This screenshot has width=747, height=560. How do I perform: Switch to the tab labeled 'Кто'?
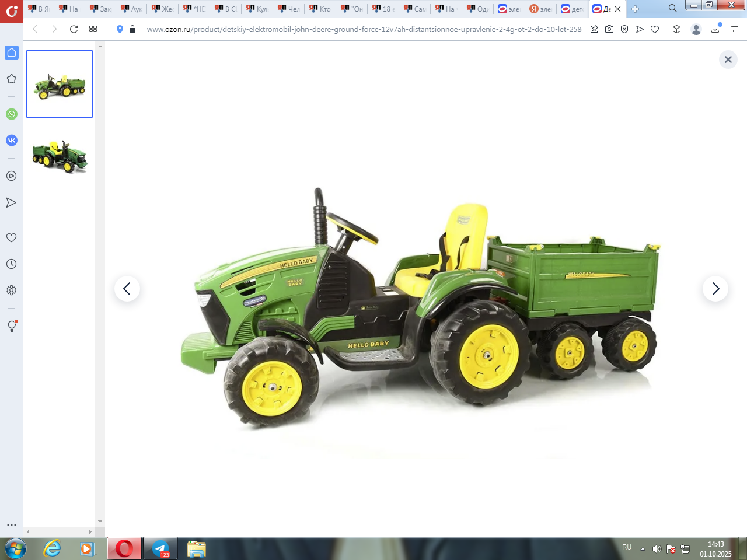[320, 9]
